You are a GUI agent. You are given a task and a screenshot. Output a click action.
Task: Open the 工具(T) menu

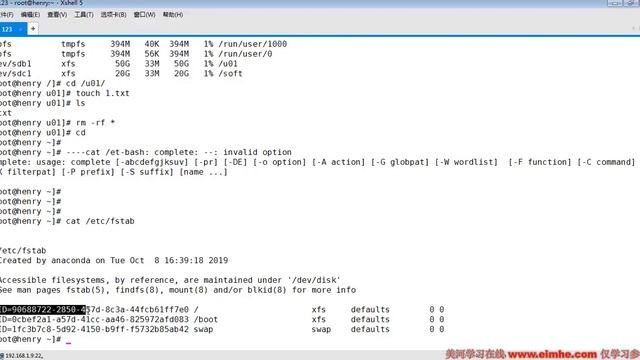84,15
